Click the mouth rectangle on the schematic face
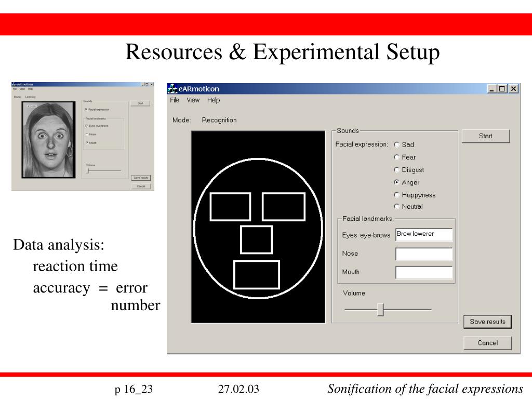 click(257, 275)
